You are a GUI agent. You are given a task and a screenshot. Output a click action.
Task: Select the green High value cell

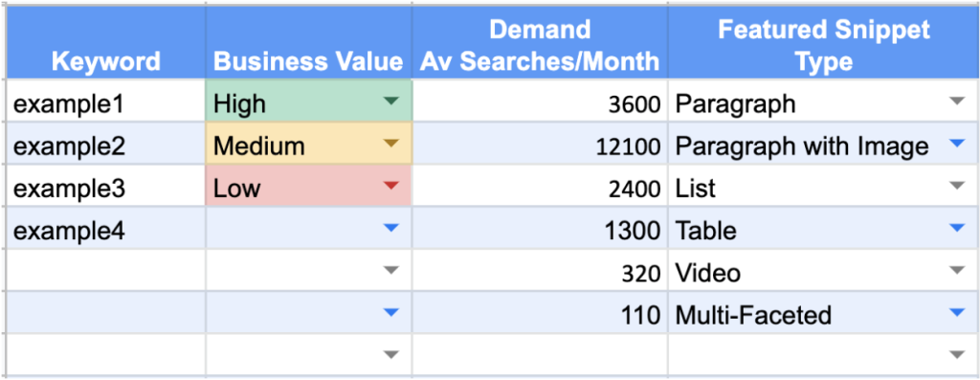[309, 101]
